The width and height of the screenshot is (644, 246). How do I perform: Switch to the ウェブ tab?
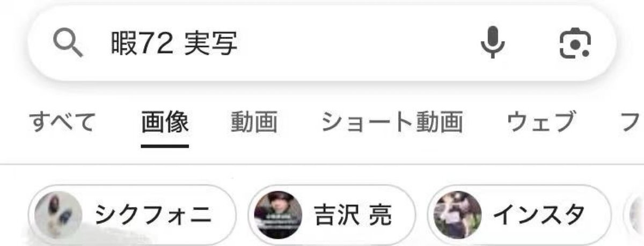point(541,122)
